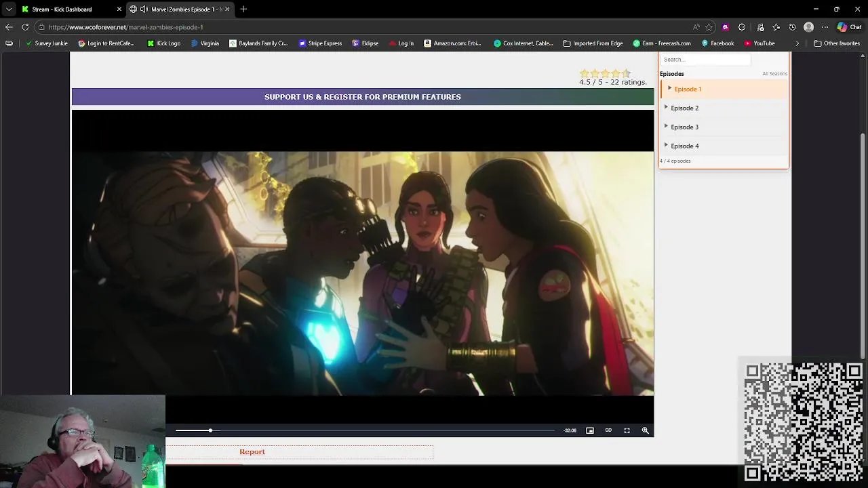Open the Login to RentCafe bookmark
This screenshot has height=488, width=868.
click(106, 43)
